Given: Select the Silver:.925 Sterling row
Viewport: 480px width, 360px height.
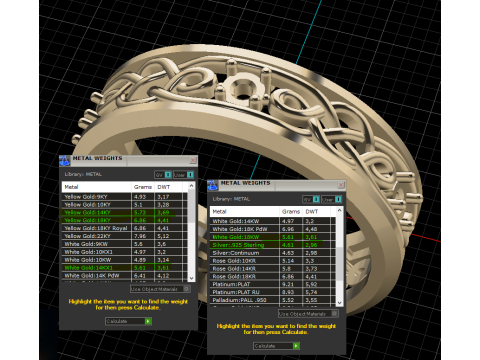Looking at the screenshot, I should coord(273,245).
